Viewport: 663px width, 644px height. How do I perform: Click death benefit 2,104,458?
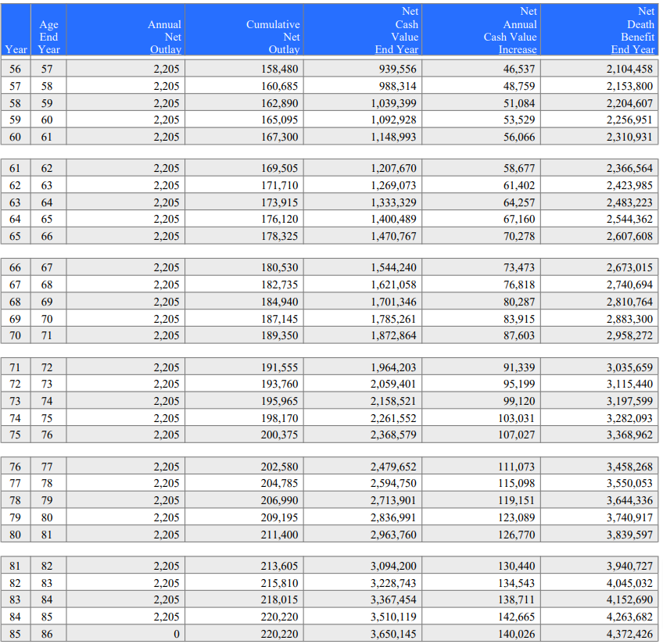click(629, 69)
